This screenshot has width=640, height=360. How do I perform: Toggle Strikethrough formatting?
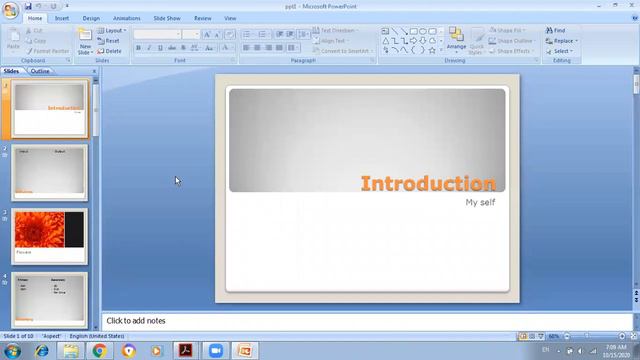coord(172,48)
